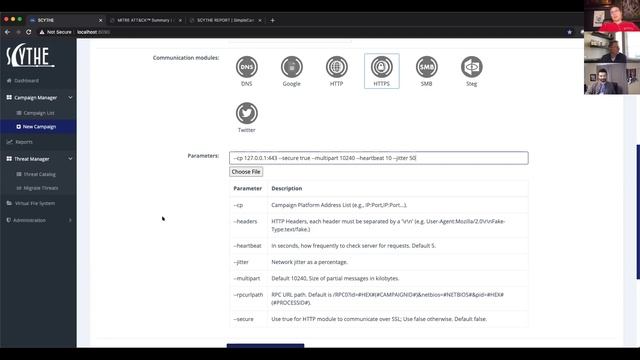
Task: Click the Not Secure warning indicator
Action: [55, 32]
